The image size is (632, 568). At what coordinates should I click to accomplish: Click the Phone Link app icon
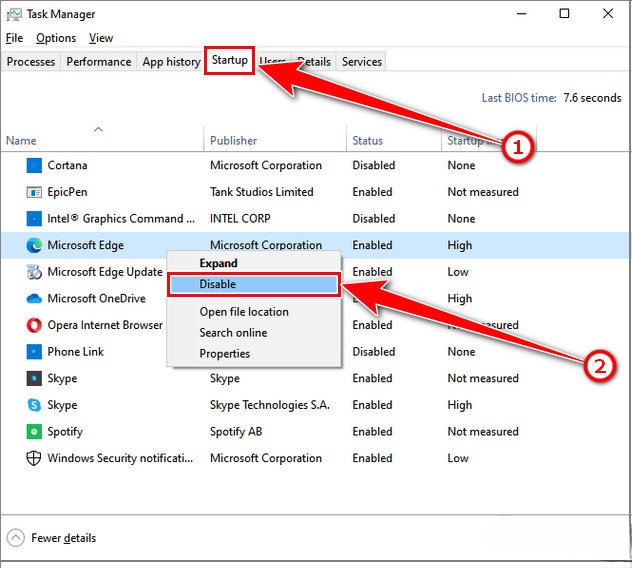34,352
